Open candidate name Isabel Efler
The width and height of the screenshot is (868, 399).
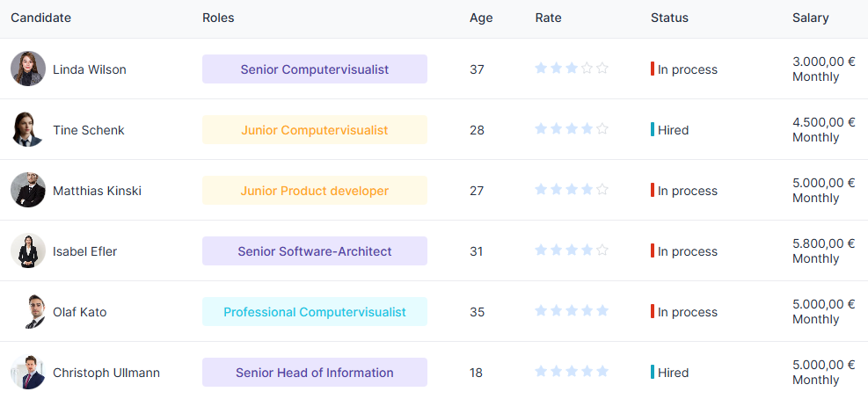(84, 251)
